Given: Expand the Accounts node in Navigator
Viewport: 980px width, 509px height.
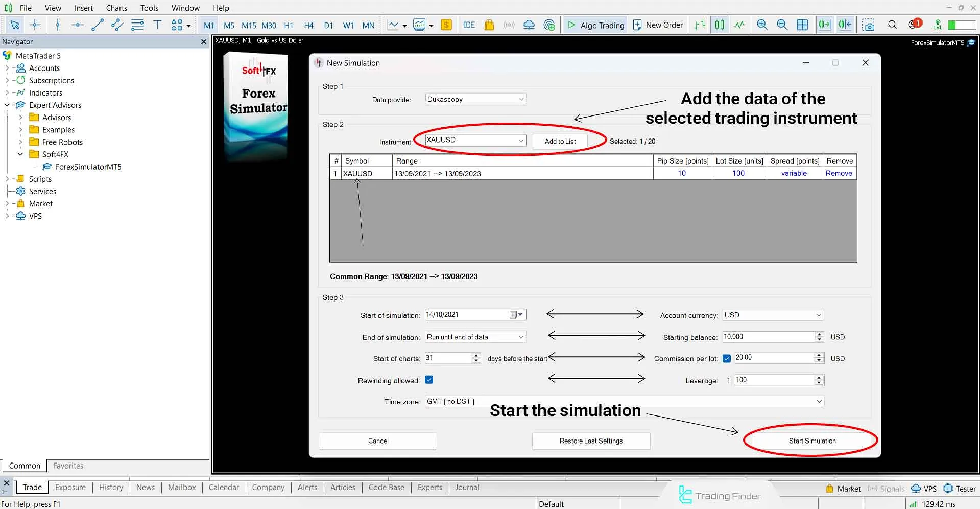Looking at the screenshot, I should pyautogui.click(x=7, y=68).
